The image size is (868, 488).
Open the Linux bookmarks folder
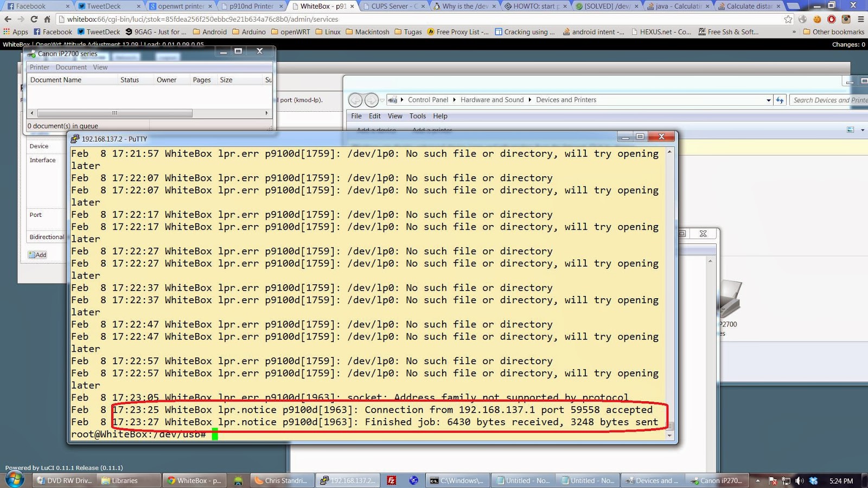pos(328,32)
